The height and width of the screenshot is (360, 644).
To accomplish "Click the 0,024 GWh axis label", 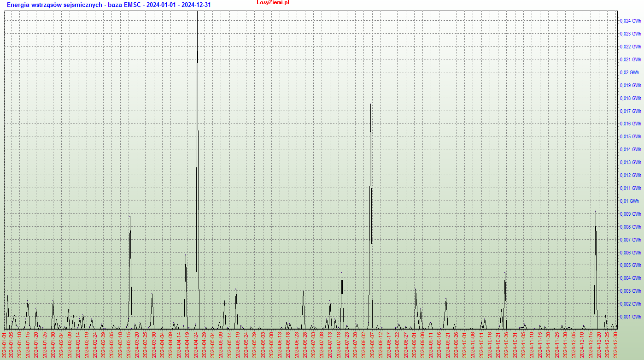I will [630, 21].
